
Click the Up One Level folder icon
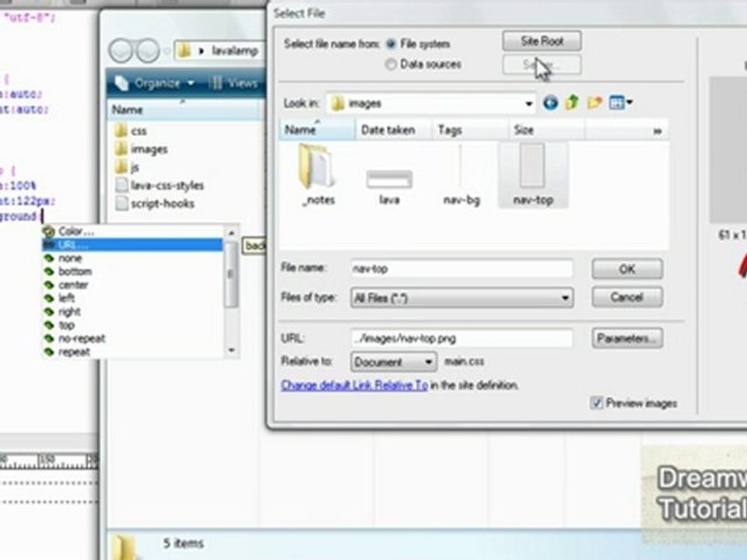point(572,102)
